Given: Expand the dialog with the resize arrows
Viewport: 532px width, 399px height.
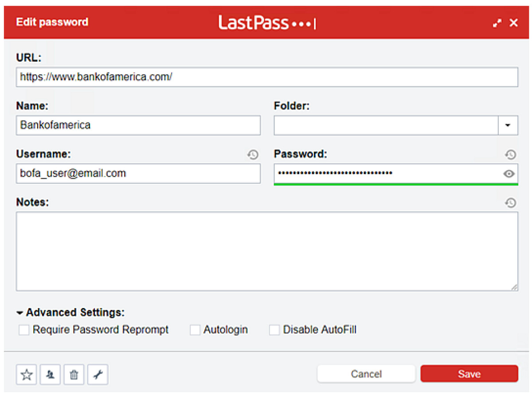Looking at the screenshot, I should tap(497, 23).
